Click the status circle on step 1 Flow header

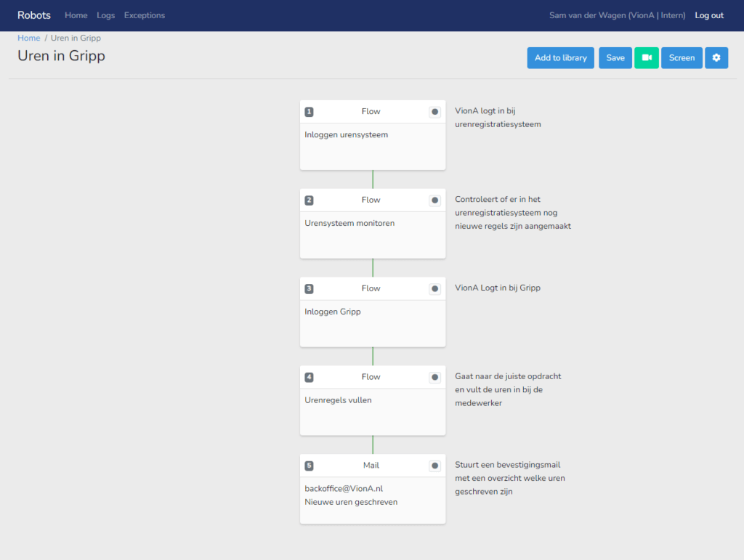[434, 112]
